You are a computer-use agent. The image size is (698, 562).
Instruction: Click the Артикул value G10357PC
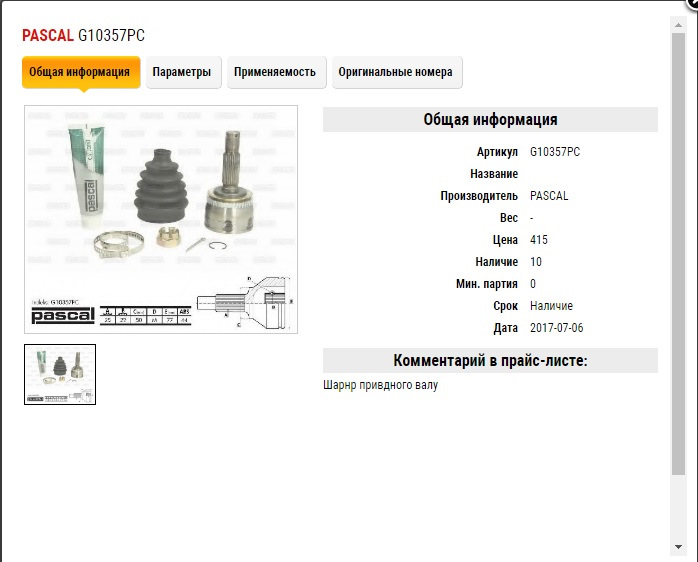tap(555, 152)
